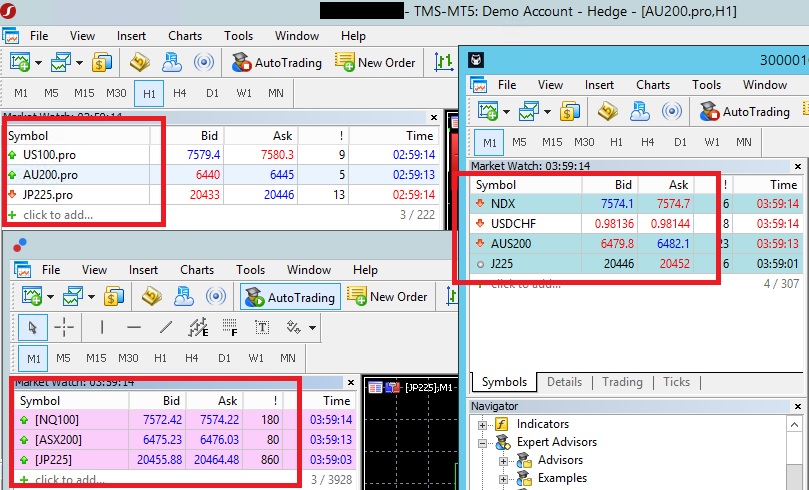
Task: Select H1 timeframe in the NDX window
Action: 616,142
